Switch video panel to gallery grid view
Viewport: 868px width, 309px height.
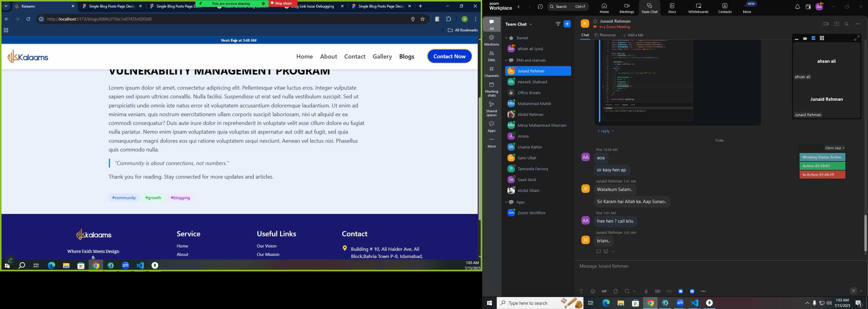822,38
